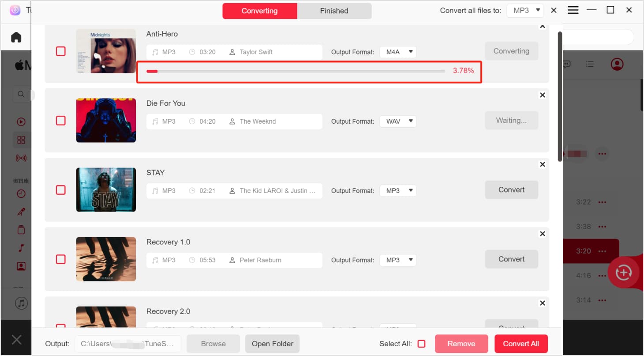
Task: Switch to the Converting tab
Action: tap(259, 11)
